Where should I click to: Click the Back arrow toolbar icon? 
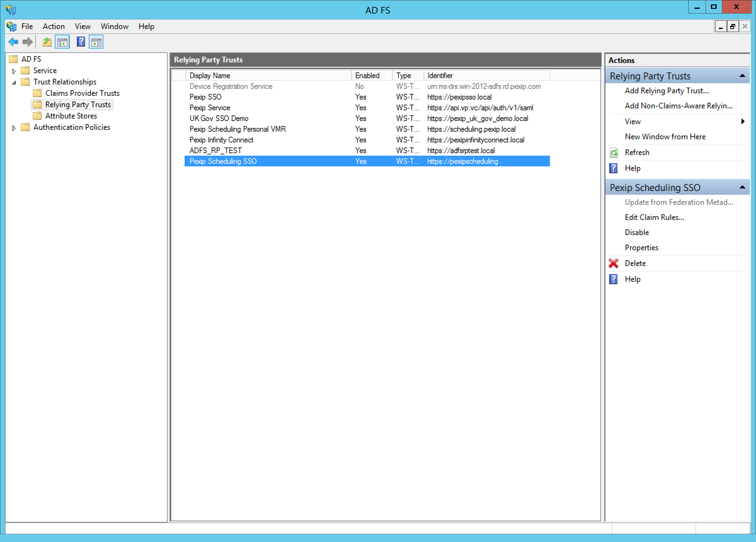pos(13,42)
